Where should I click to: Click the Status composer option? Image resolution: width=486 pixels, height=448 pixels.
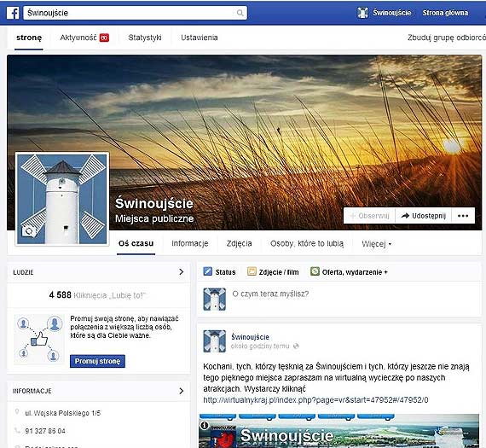(219, 271)
